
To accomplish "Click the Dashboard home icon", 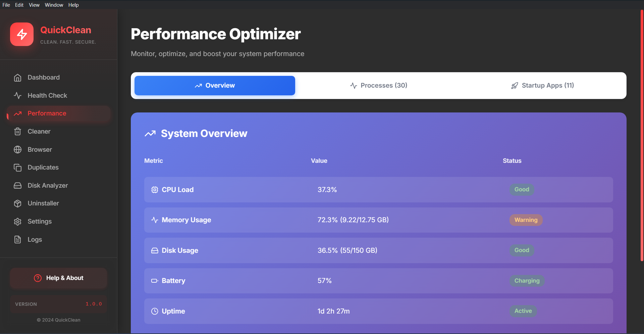I will click(x=18, y=77).
